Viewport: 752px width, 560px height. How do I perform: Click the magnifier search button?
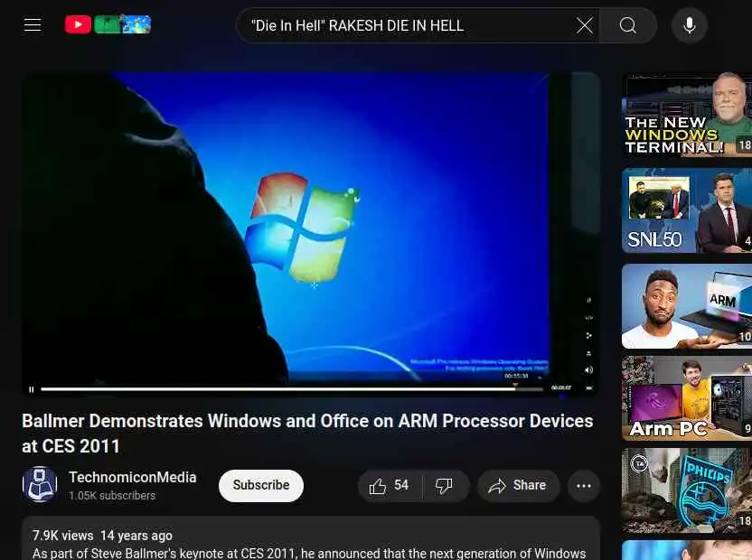point(627,25)
